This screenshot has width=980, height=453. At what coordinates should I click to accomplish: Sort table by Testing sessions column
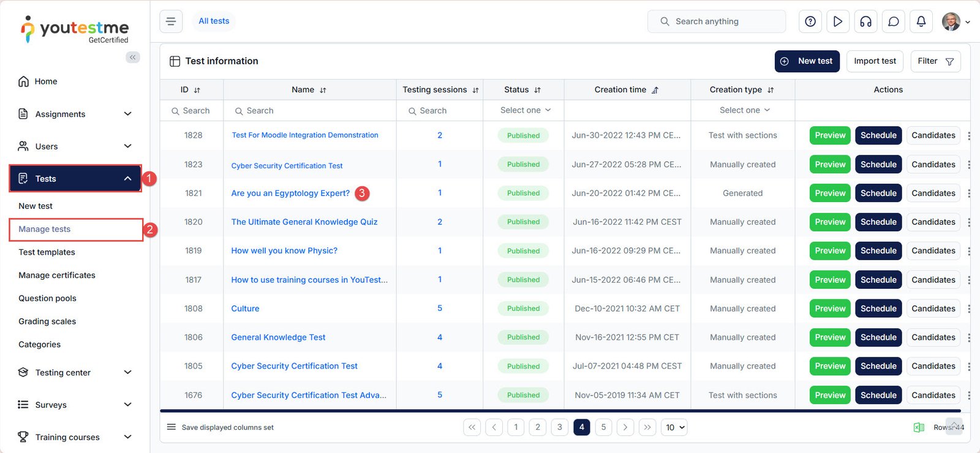tap(475, 90)
